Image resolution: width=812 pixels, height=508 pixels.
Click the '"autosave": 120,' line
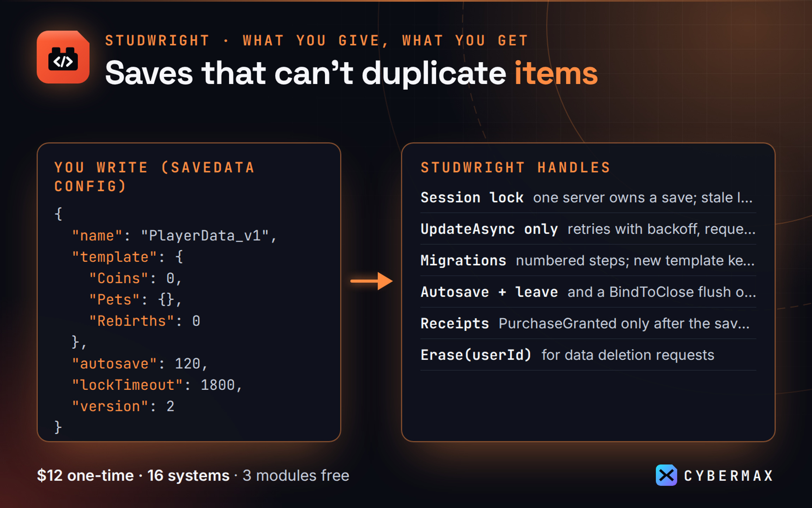[x=140, y=364]
